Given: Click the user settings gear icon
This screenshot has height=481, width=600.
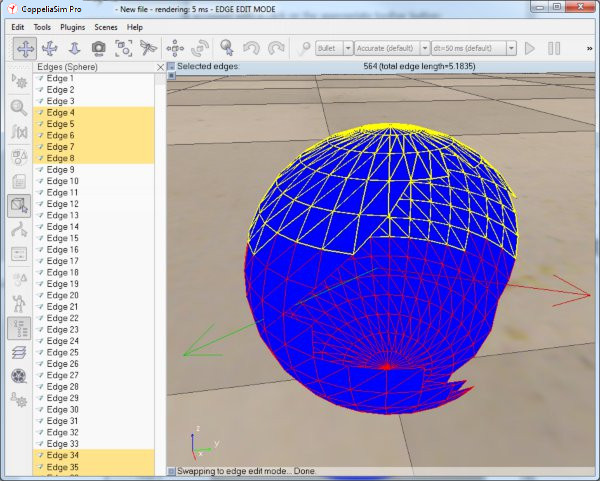Looking at the screenshot, I should click(19, 400).
